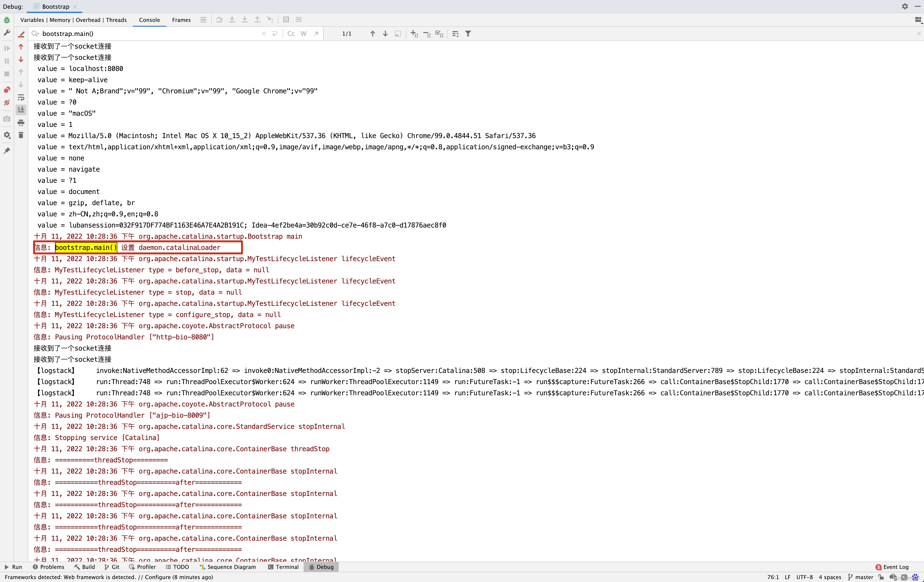Click the bootstrap.main() search field

pyautogui.click(x=150, y=34)
